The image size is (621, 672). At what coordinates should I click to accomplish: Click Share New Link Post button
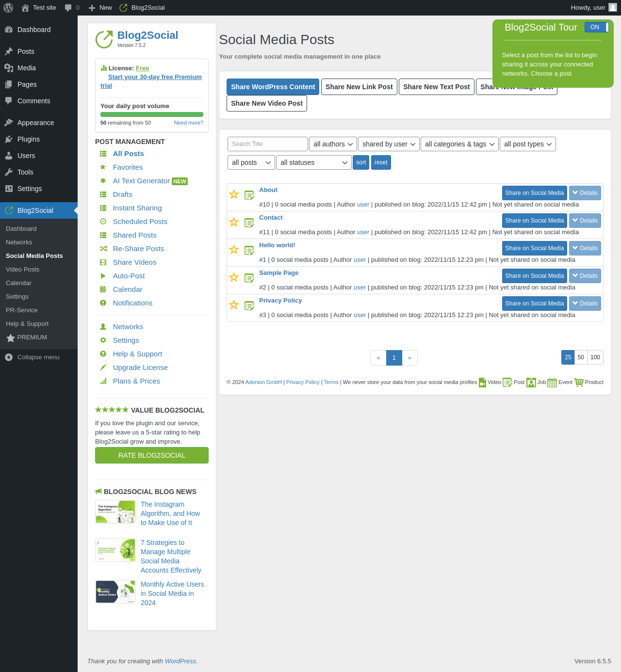pos(359,87)
